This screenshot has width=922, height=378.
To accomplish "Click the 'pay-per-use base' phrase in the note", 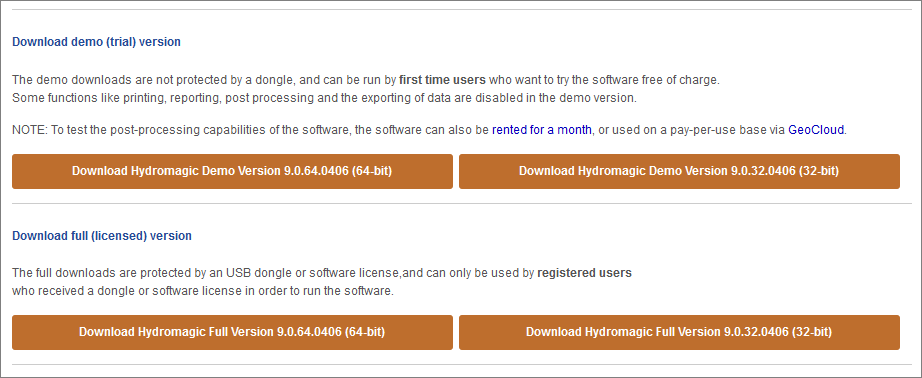I will tap(713, 130).
